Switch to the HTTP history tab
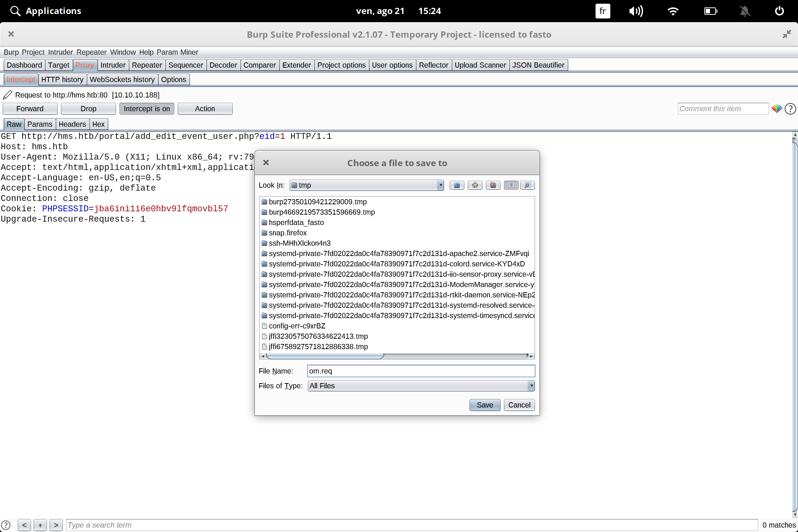Viewport: 798px width, 532px height. (x=62, y=79)
